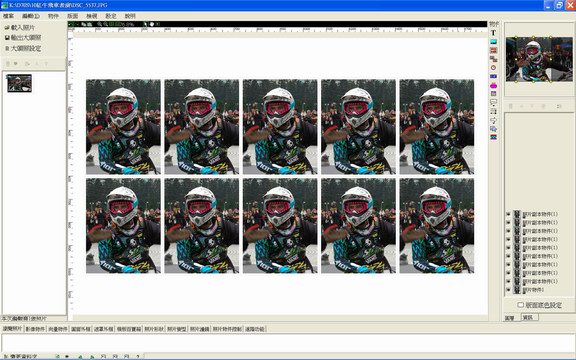Screen dimensions: 576x360
Task: Enable the 版面底色設定 checkbox
Action: pos(520,305)
